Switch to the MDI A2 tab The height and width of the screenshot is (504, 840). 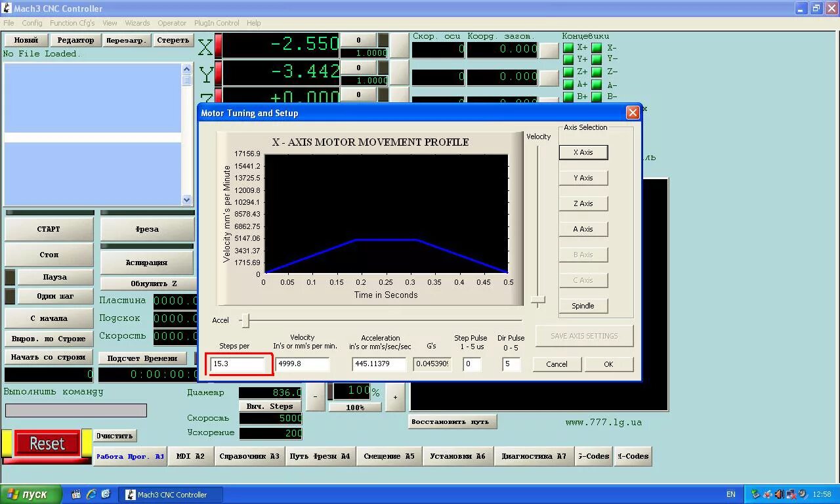191,456
